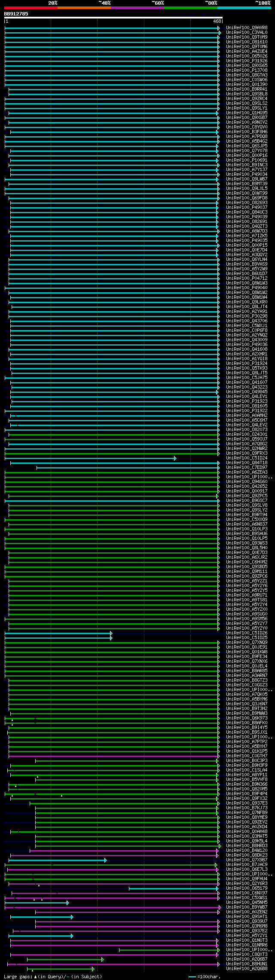Select label UniRef100_B6U1D7

pyautogui.click(x=247, y=274)
